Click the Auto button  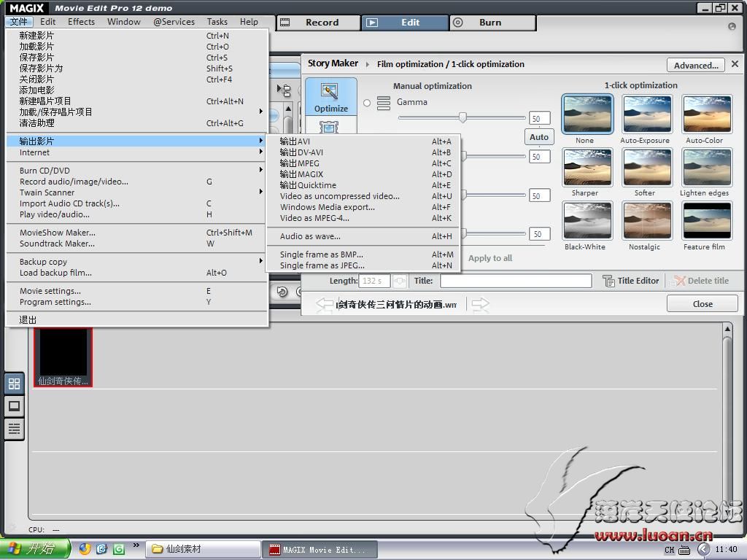539,137
